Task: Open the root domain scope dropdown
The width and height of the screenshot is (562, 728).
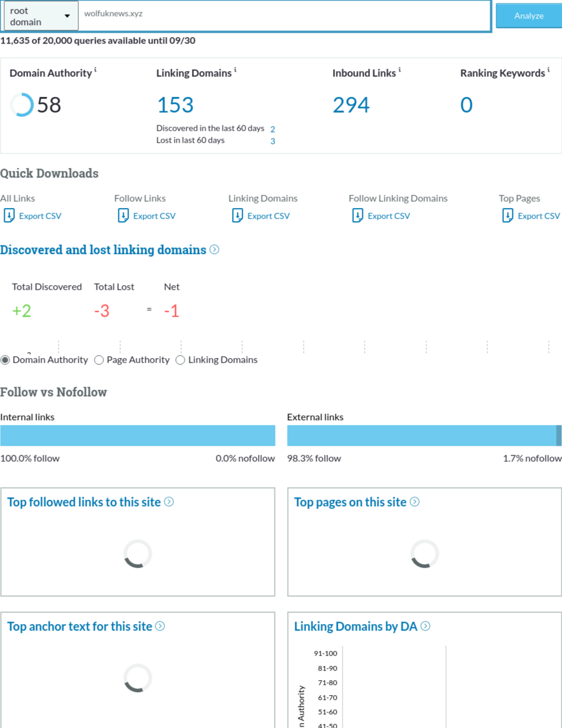Action: pyautogui.click(x=41, y=16)
